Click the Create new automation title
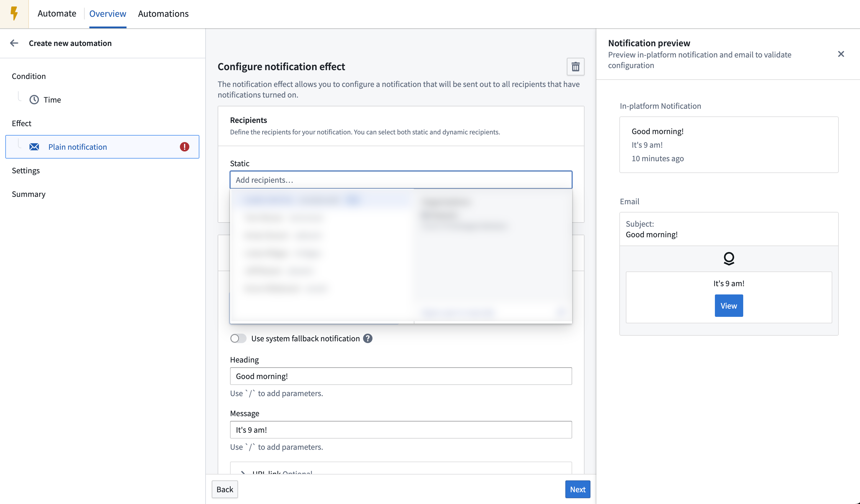Viewport: 860px width, 504px height. tap(70, 43)
